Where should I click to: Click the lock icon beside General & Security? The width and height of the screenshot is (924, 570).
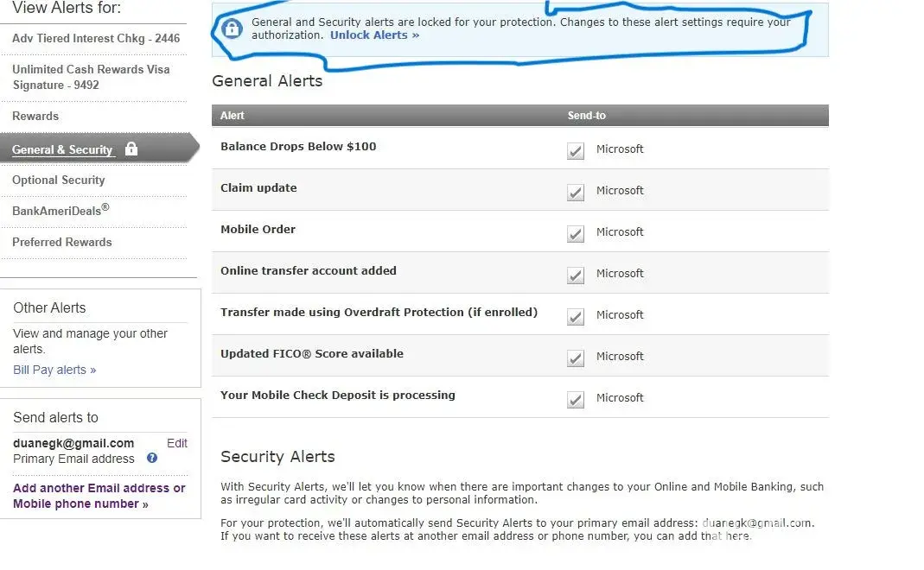131,149
